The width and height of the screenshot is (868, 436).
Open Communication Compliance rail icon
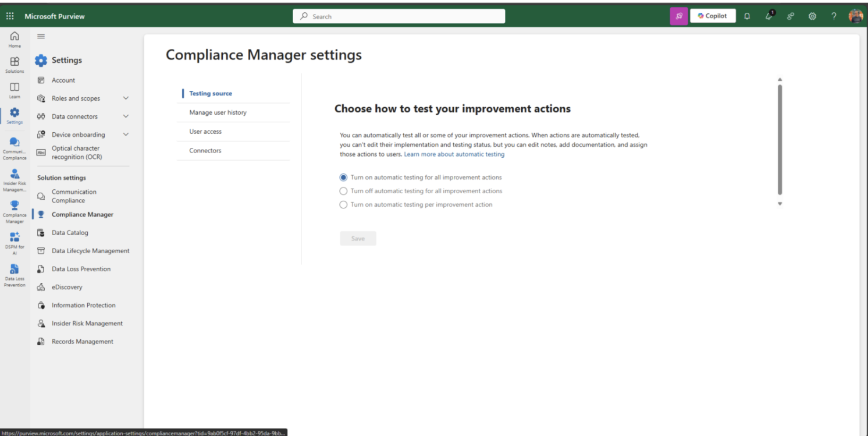(x=15, y=148)
